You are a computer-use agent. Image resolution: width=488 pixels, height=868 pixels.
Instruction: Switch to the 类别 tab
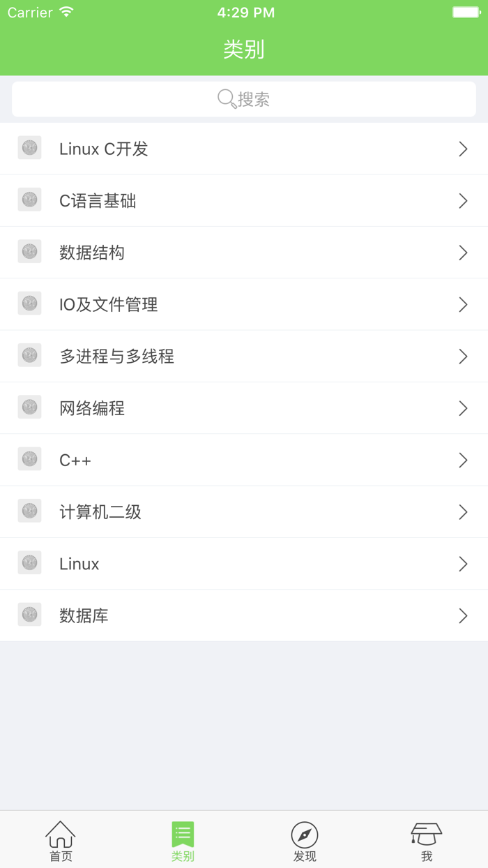point(182,841)
